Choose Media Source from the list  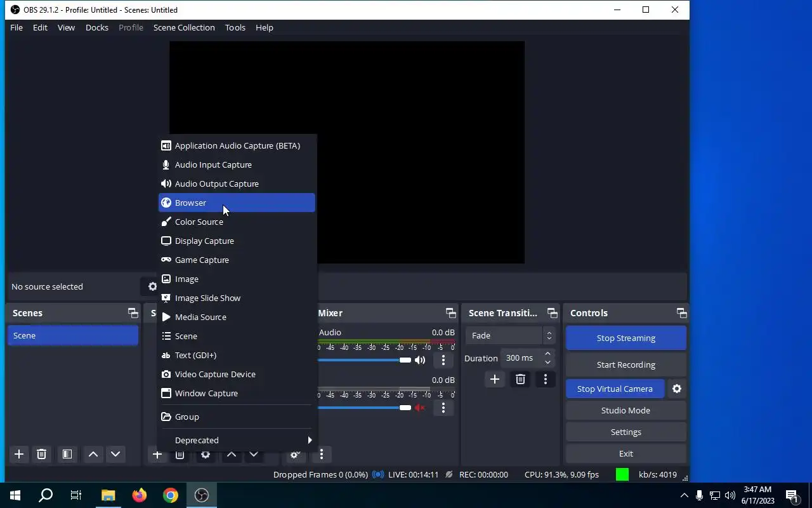tap(237, 317)
